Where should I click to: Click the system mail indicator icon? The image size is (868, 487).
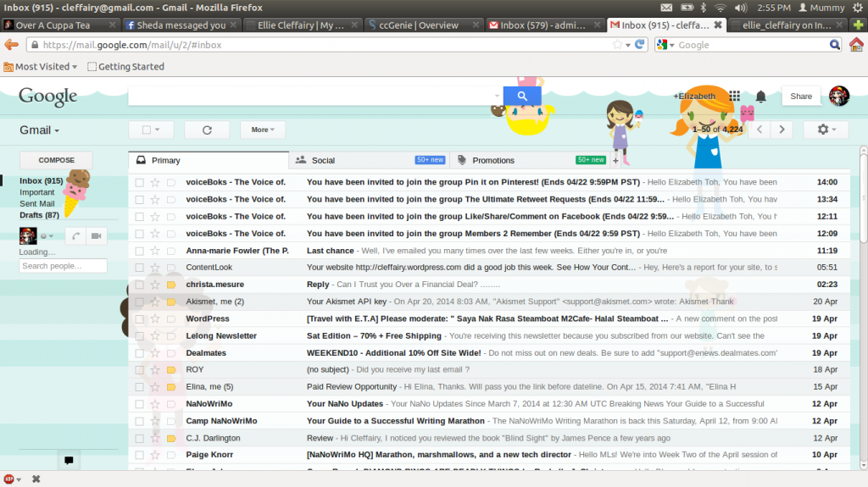(666, 8)
